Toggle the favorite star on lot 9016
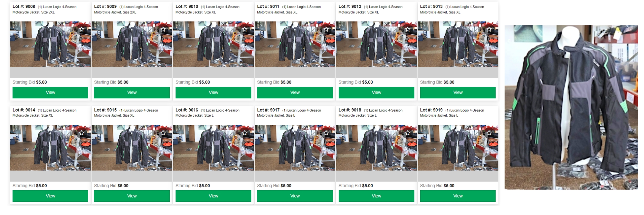This screenshot has height=215, width=644. (245, 133)
